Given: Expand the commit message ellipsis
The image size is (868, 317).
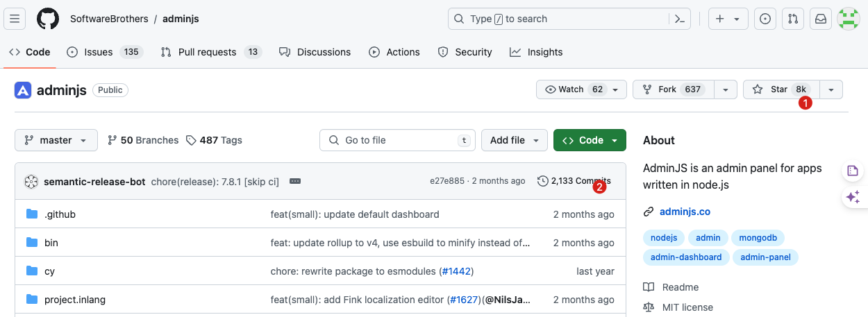Looking at the screenshot, I should (295, 181).
